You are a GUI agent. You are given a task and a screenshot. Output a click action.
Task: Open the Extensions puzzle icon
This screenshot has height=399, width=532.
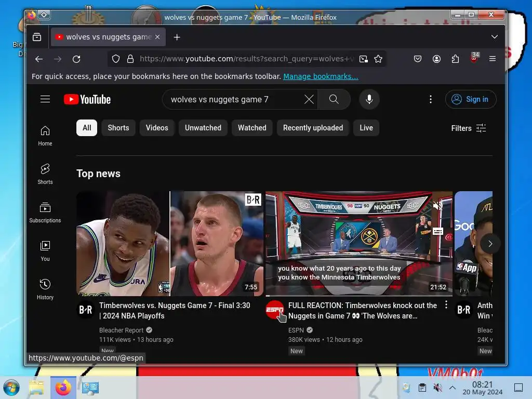tap(455, 59)
